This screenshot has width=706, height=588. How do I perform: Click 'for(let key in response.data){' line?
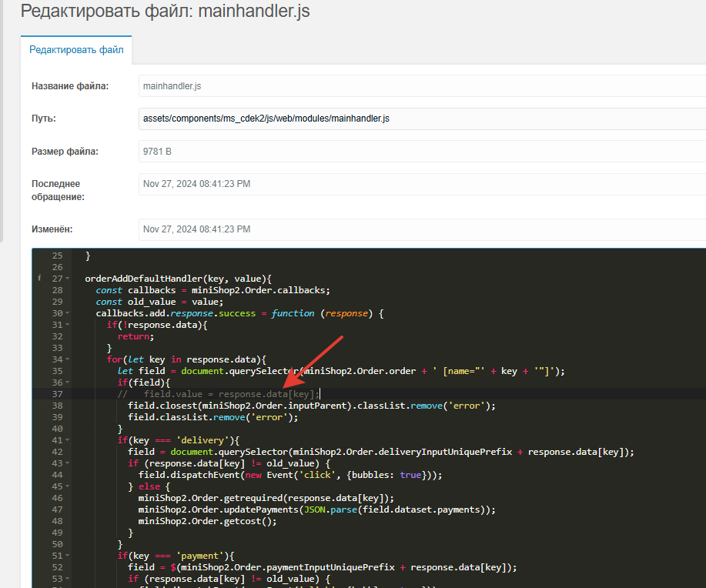186,359
